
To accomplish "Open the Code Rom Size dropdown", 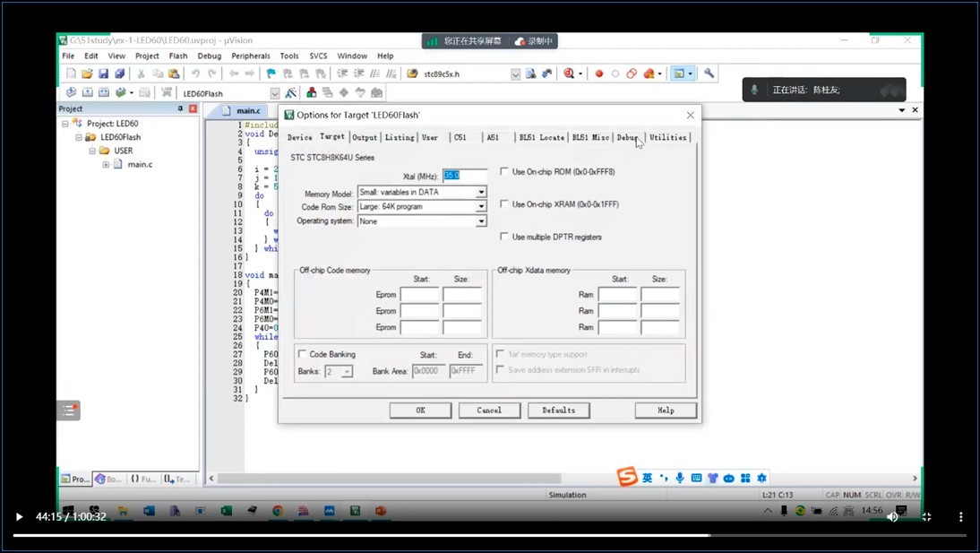I will (x=480, y=206).
